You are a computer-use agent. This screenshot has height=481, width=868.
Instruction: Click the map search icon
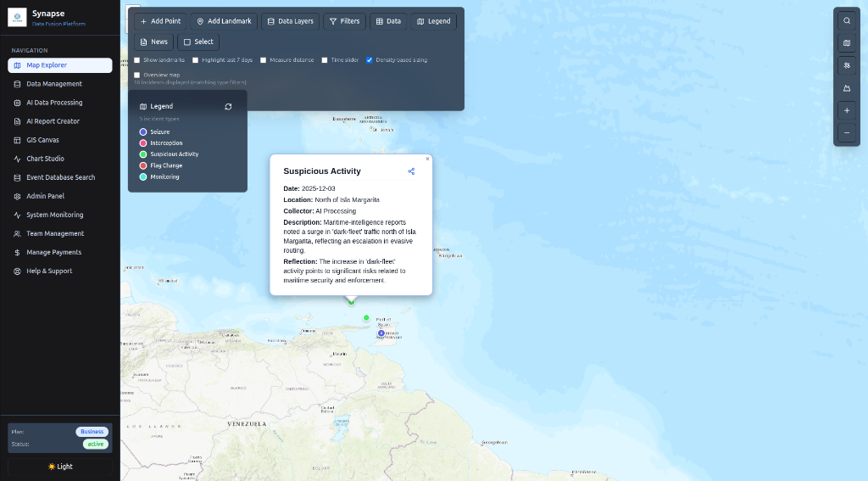click(847, 21)
